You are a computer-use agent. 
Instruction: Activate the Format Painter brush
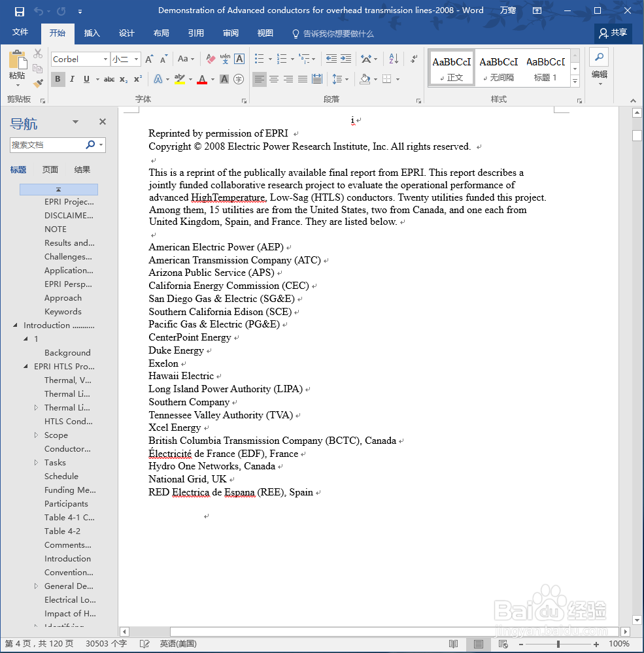point(38,83)
